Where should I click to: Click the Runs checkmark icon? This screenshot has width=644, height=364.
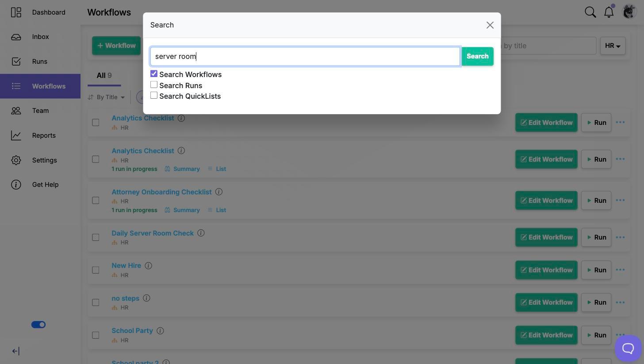click(16, 62)
